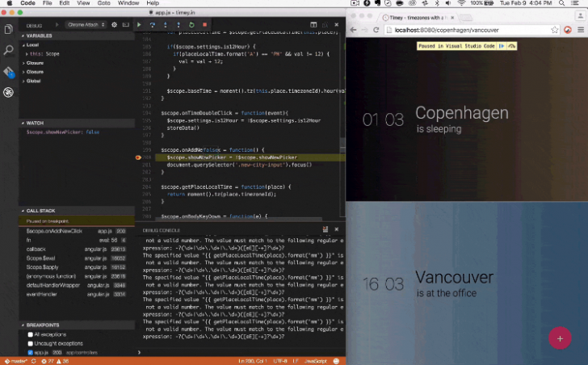The width and height of the screenshot is (588, 365).
Task: Open the Search view in VS Code sidebar
Action: click(8, 49)
